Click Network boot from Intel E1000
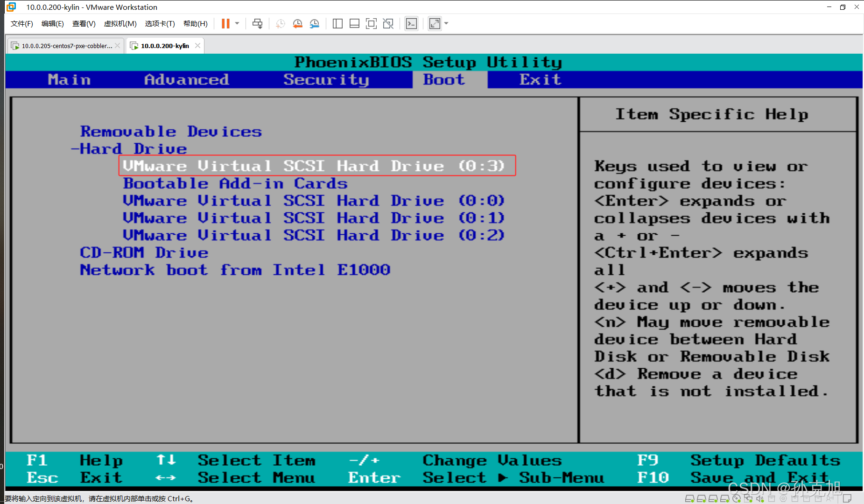 click(x=235, y=269)
